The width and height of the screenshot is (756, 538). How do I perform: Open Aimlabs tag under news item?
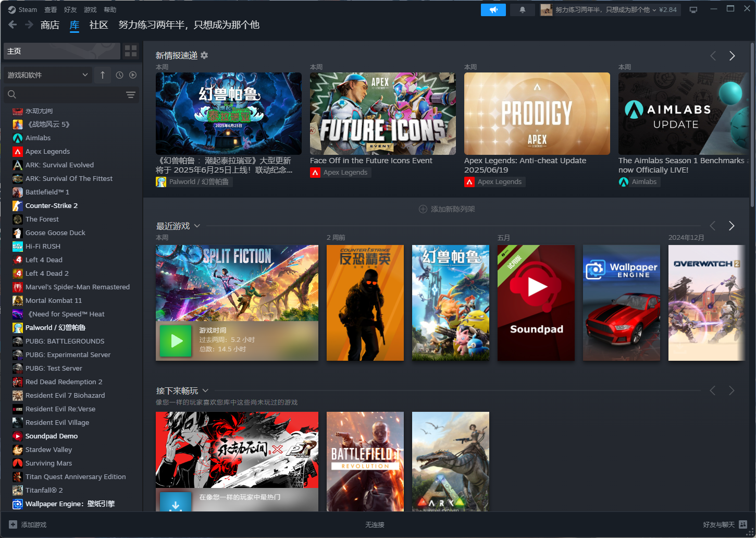tap(639, 181)
